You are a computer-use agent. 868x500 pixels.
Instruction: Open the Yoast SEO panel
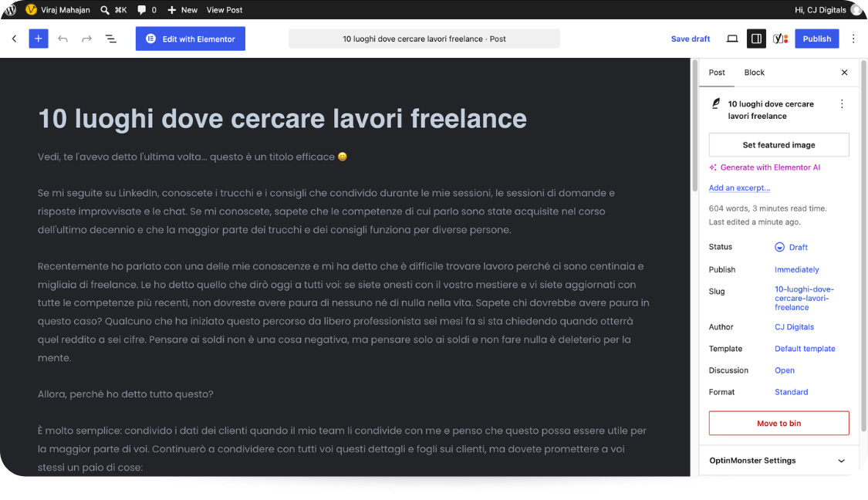(781, 39)
